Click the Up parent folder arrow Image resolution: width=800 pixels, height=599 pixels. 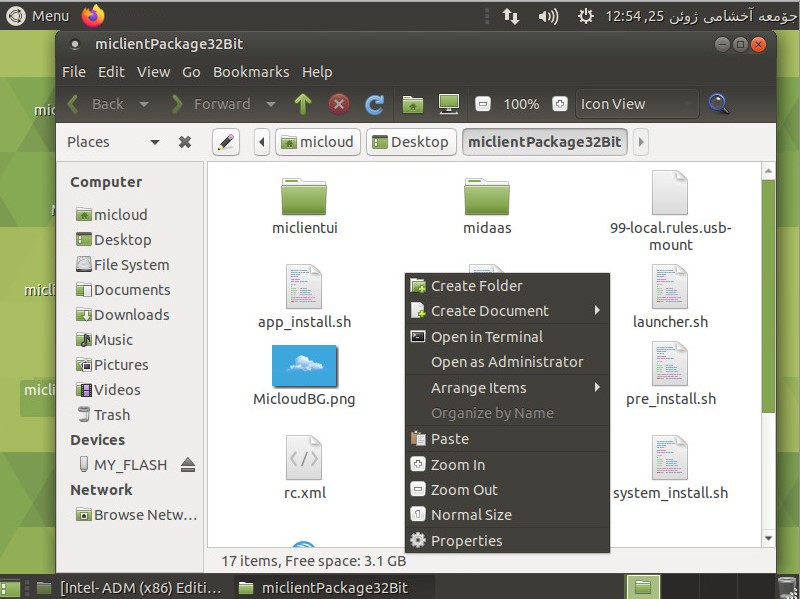tap(303, 104)
